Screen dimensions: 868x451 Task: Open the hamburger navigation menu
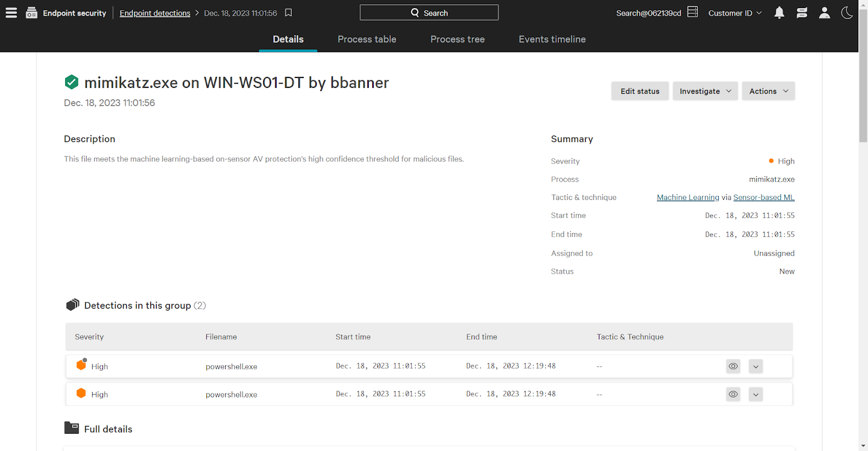click(x=11, y=12)
